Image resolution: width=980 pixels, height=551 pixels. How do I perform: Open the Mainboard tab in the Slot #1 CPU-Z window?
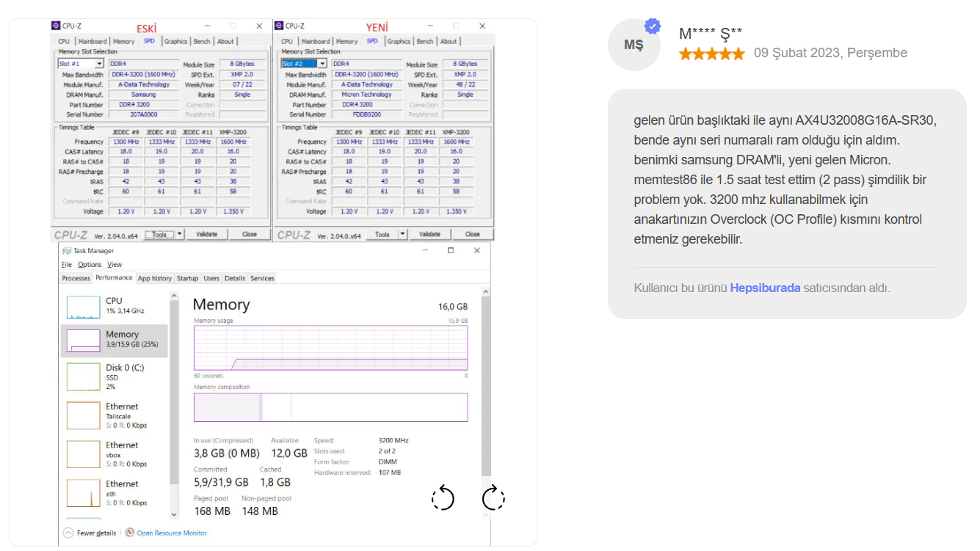[x=92, y=42]
